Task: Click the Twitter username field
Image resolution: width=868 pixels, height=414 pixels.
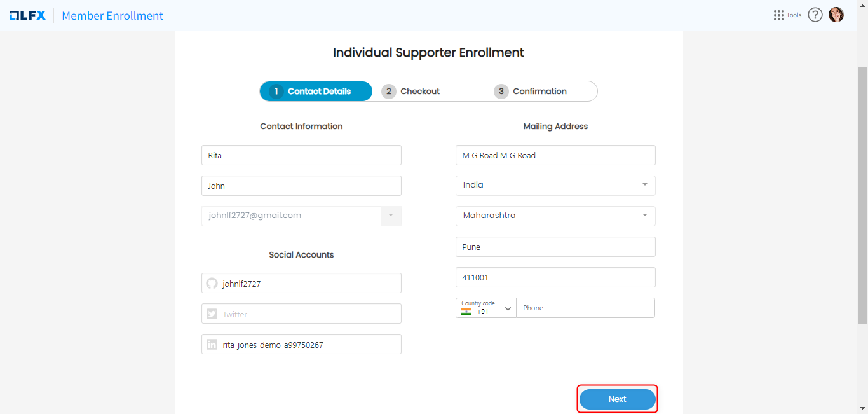Action: click(x=309, y=314)
